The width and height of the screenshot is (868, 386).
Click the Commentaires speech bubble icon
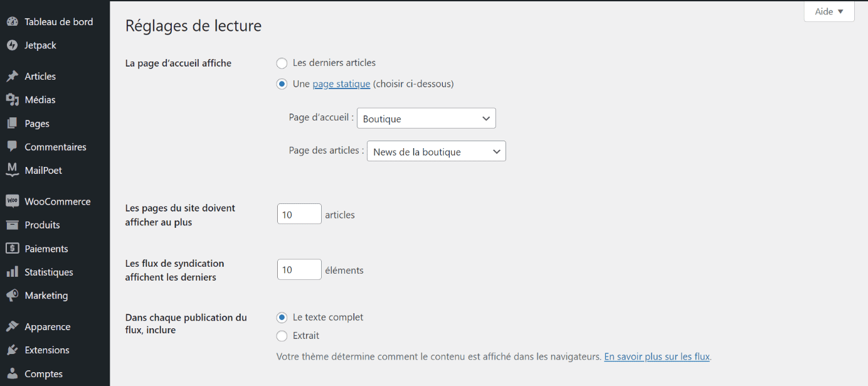pos(12,146)
